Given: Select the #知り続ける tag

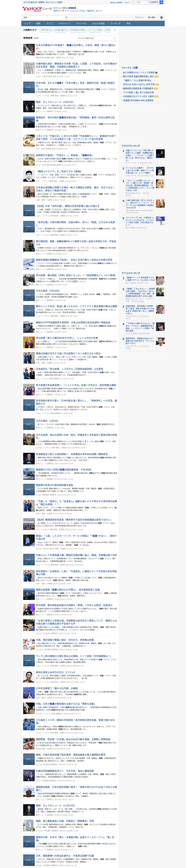Looking at the screenshot, I should tap(46, 30).
